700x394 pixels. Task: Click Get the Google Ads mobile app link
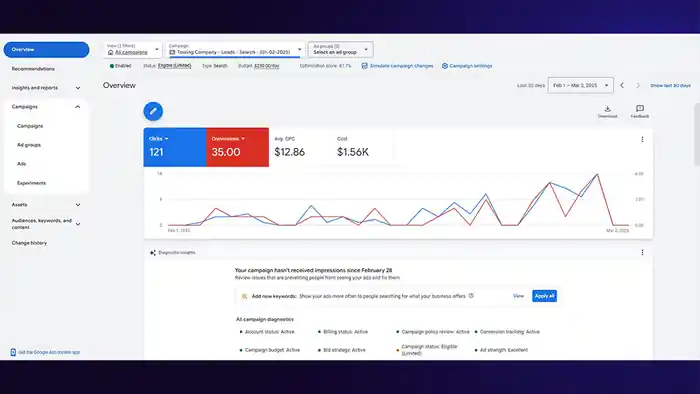pos(49,352)
